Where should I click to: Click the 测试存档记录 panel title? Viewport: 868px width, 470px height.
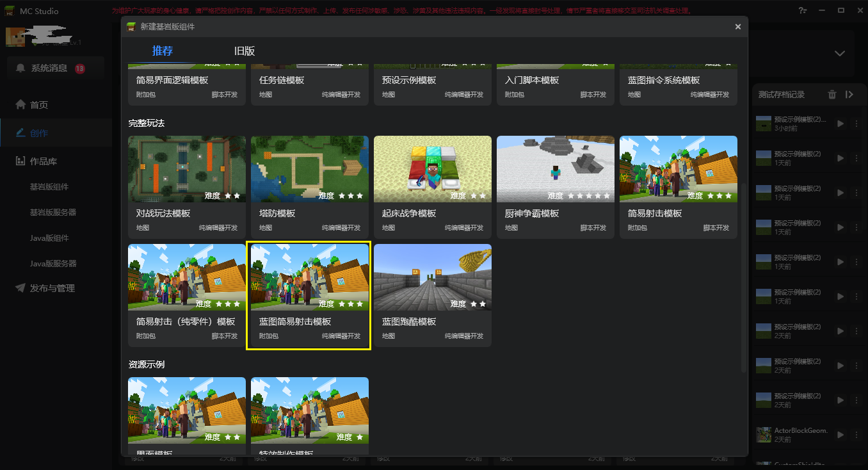coord(782,94)
